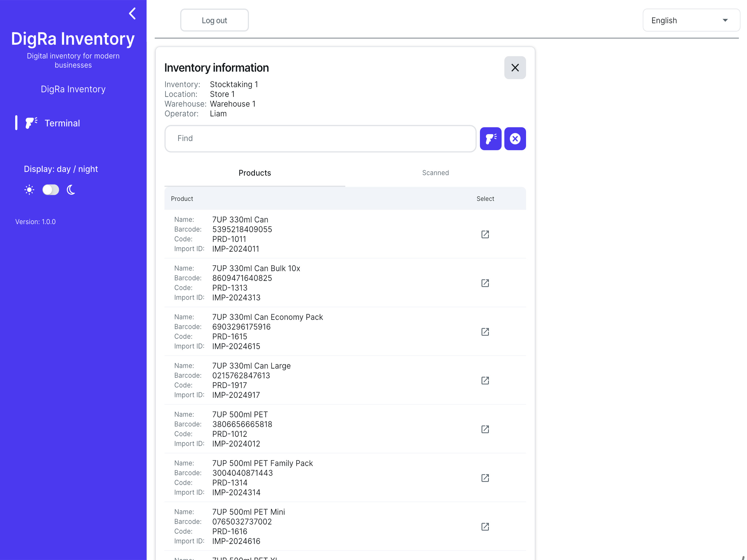Select 7UP 500ml PET Family Pack product
The image size is (747, 560).
(485, 478)
